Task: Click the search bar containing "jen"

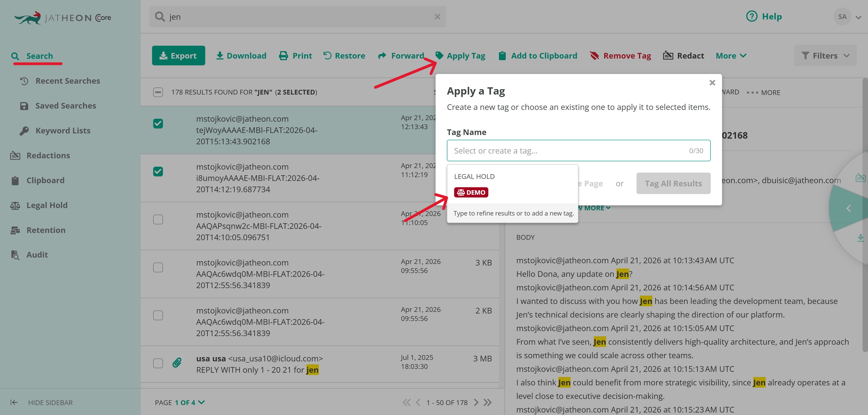Action: click(298, 17)
